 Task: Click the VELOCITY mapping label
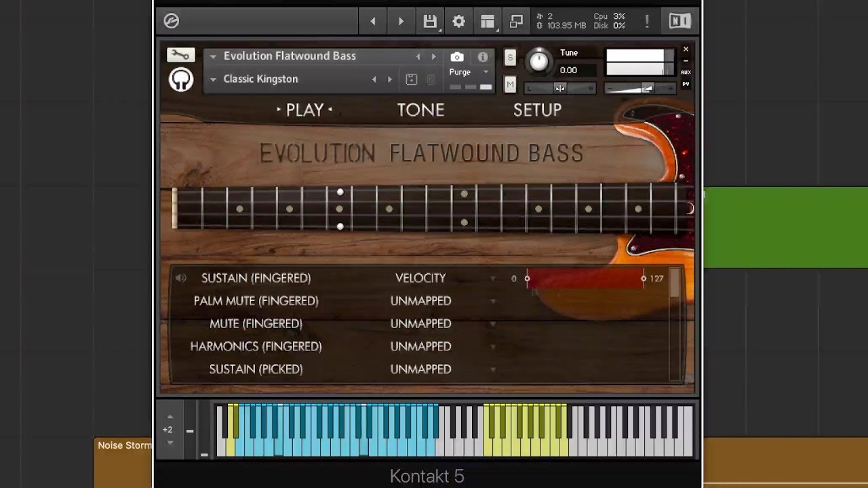tap(420, 278)
